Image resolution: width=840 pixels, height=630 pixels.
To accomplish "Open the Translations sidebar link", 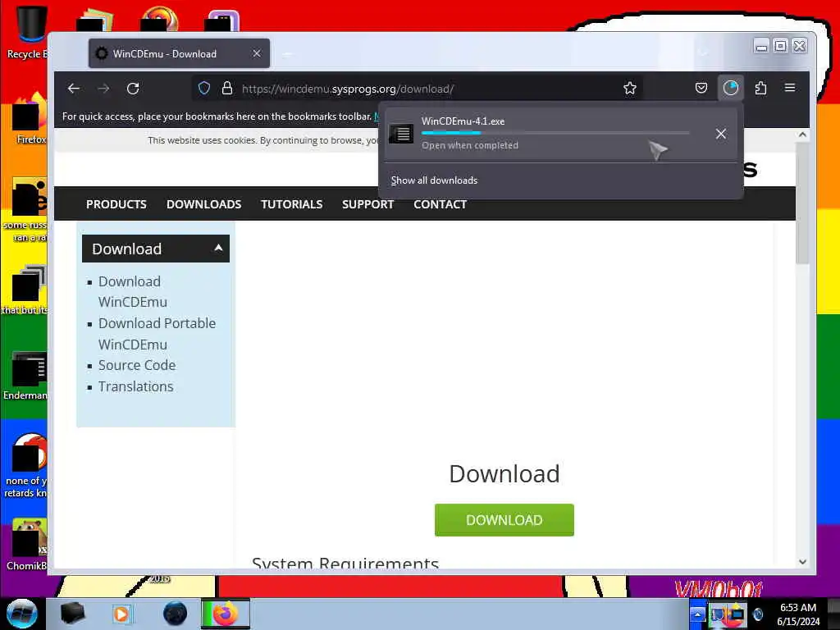I will pyautogui.click(x=136, y=387).
